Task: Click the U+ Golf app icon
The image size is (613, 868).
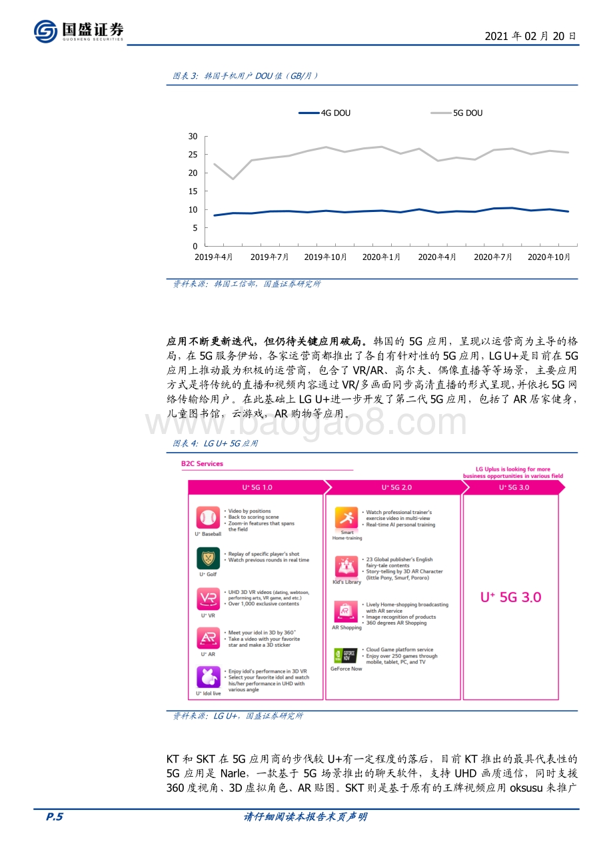Action: pos(208,559)
